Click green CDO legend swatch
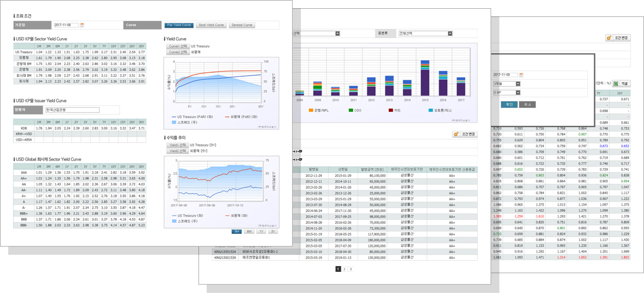Viewport: 644px width, 293px height. [x=351, y=110]
